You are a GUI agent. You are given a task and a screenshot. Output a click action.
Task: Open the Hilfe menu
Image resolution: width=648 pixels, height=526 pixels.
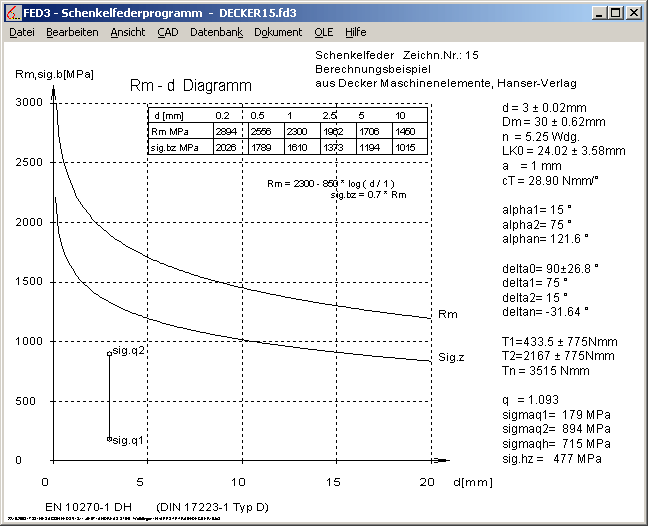[356, 32]
